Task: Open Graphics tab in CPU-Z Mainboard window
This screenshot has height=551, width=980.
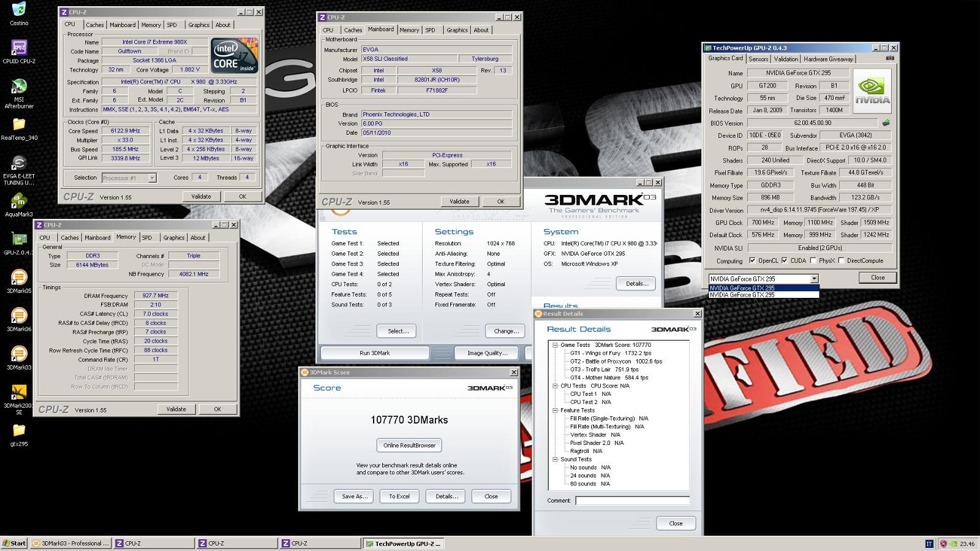Action: coord(457,30)
